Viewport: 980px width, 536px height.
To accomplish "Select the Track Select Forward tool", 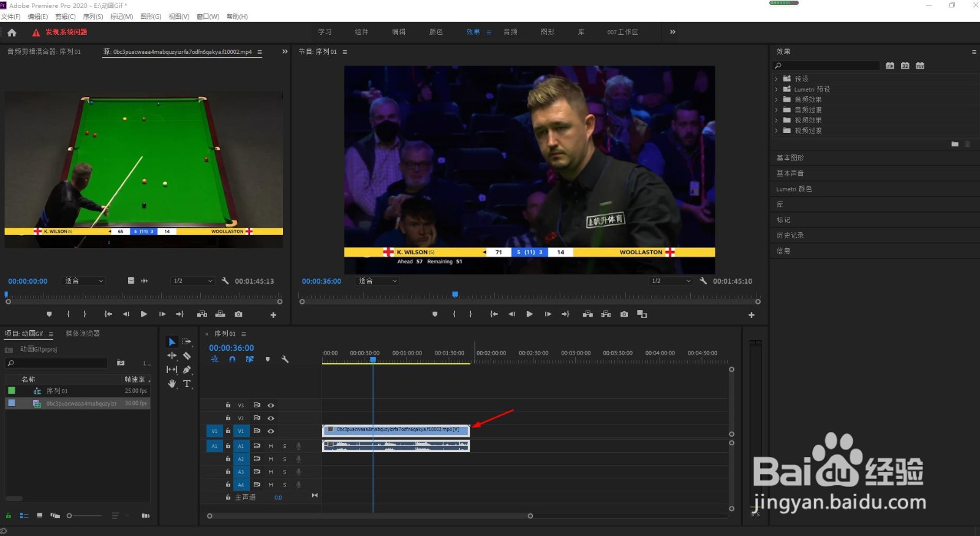I will coord(187,342).
